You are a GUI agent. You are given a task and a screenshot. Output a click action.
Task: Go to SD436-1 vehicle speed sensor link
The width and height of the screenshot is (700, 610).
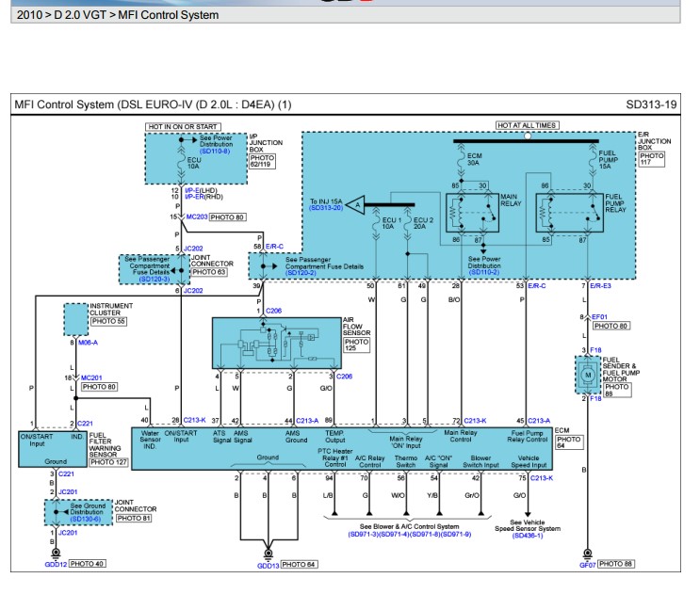(526, 535)
